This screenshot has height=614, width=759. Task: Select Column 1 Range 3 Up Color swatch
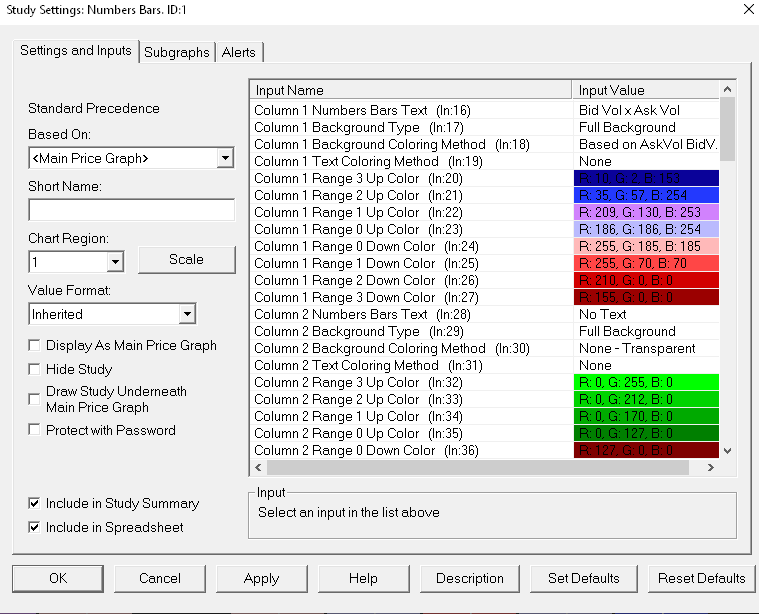coord(646,178)
